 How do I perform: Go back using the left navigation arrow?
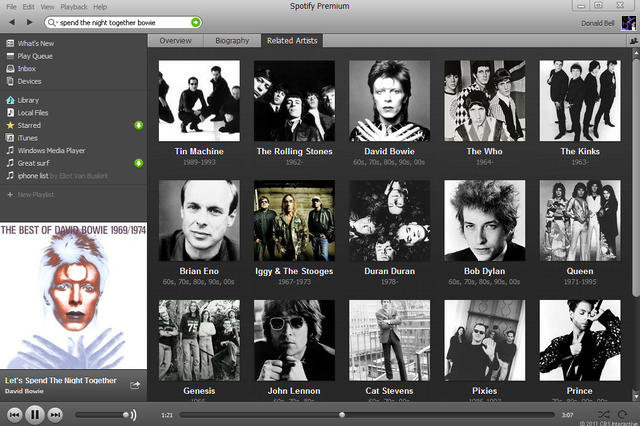click(12, 22)
